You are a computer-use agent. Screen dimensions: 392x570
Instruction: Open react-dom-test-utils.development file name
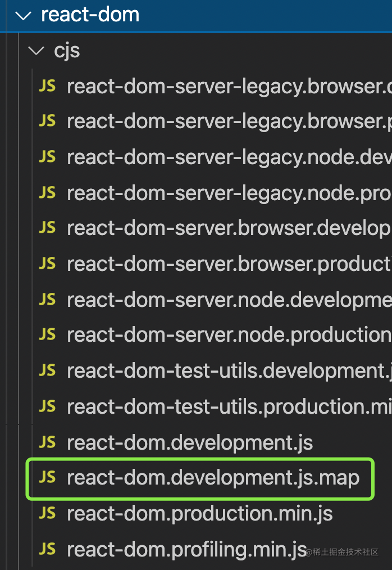coord(230,371)
